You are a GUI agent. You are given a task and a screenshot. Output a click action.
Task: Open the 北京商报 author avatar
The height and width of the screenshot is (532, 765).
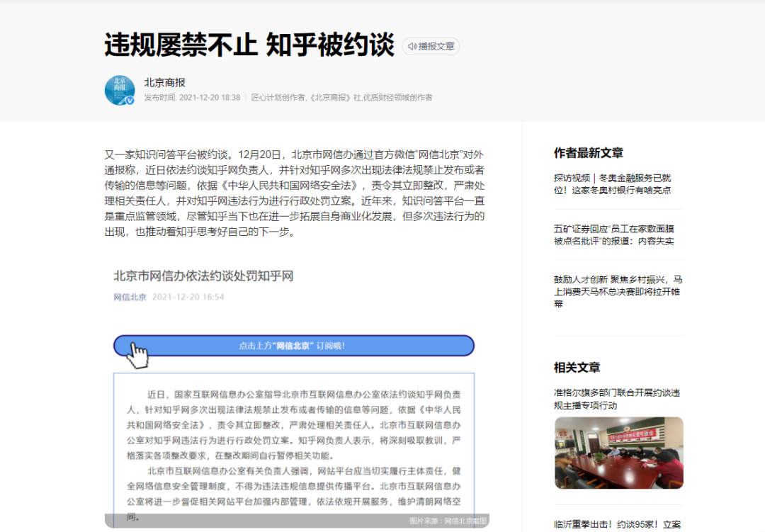tap(120, 90)
